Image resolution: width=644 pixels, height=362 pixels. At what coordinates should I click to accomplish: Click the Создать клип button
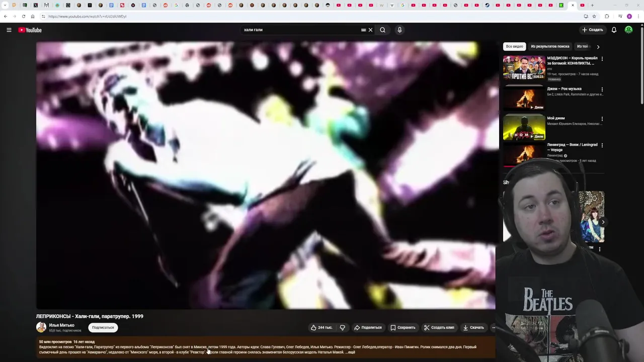click(x=439, y=327)
